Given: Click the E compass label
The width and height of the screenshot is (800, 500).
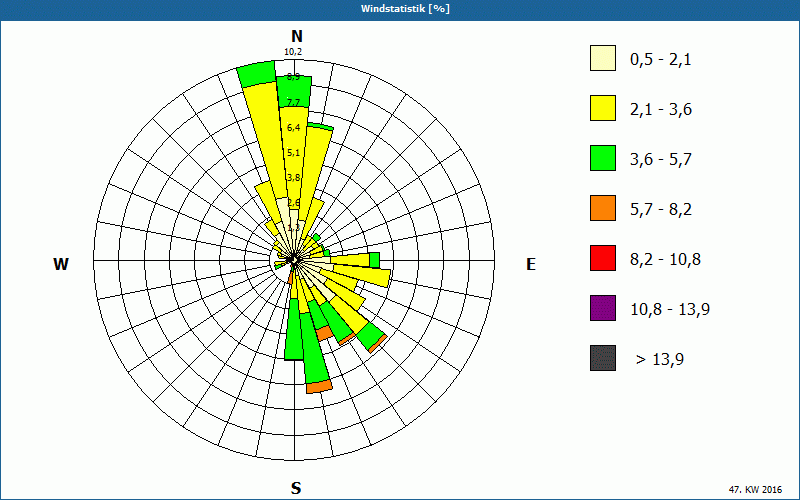Looking at the screenshot, I should click(x=531, y=264).
